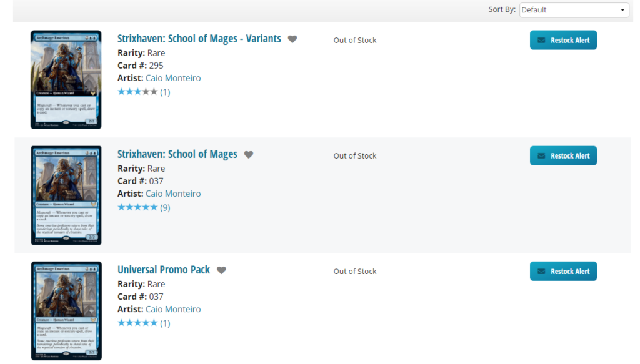Click 'Out of Stock' for Universal Promo Pack
The image size is (640, 364).
coord(355,272)
